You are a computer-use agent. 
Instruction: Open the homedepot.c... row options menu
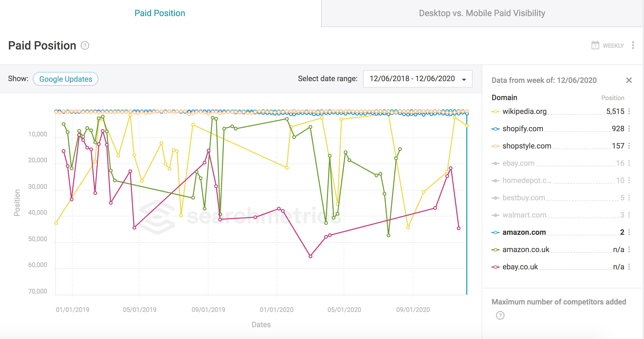(629, 180)
